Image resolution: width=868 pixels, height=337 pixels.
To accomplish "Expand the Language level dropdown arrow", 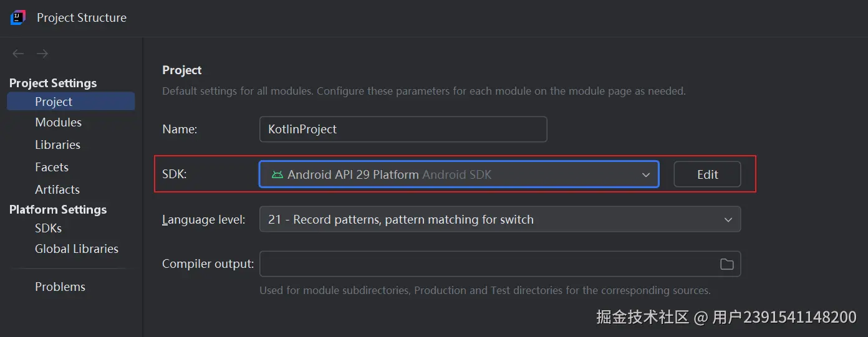I will [x=728, y=219].
